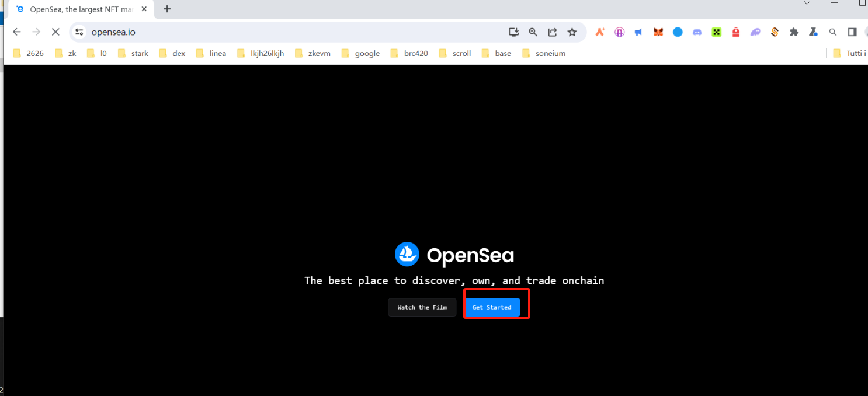Open the 2626 bookmark folder

pos(29,53)
